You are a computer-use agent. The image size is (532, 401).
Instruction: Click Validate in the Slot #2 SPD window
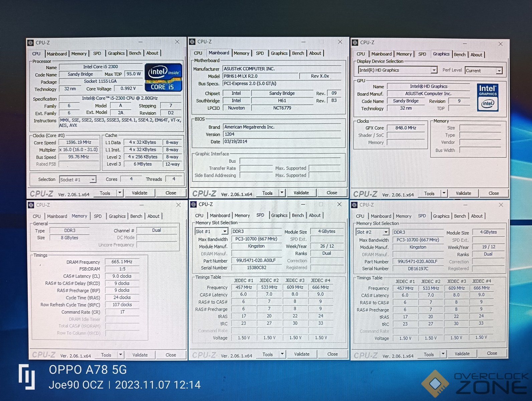coord(462,354)
